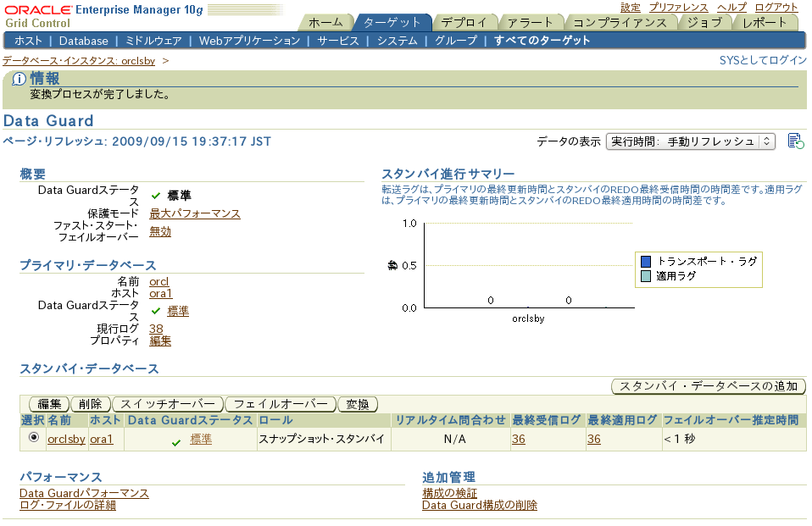
Task: Click the info icon next to 情報
Action: pyautogui.click(x=19, y=79)
